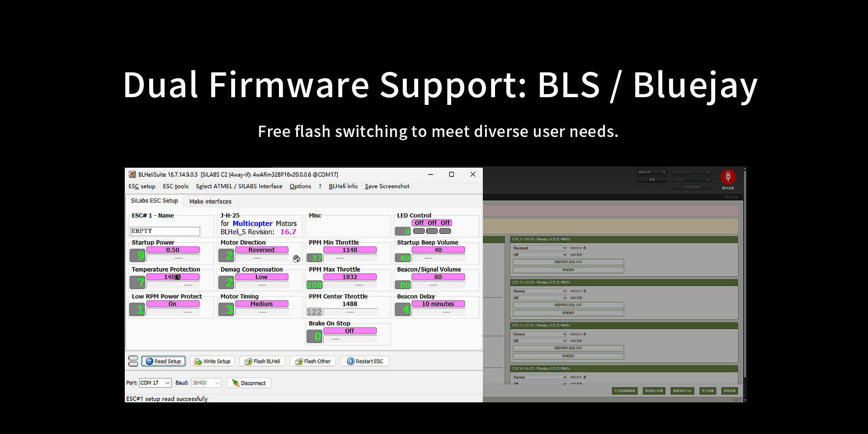Click the Flash Other button
Image resolution: width=868 pixels, height=434 pixels.
pos(313,361)
